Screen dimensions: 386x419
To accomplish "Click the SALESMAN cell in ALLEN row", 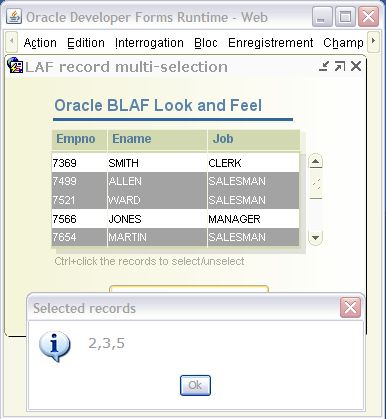I will (253, 181).
